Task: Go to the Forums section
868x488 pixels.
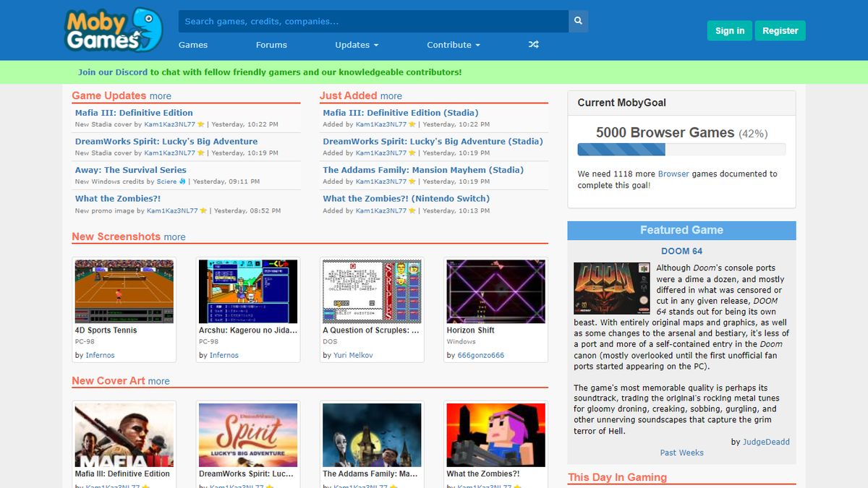Action: (271, 45)
